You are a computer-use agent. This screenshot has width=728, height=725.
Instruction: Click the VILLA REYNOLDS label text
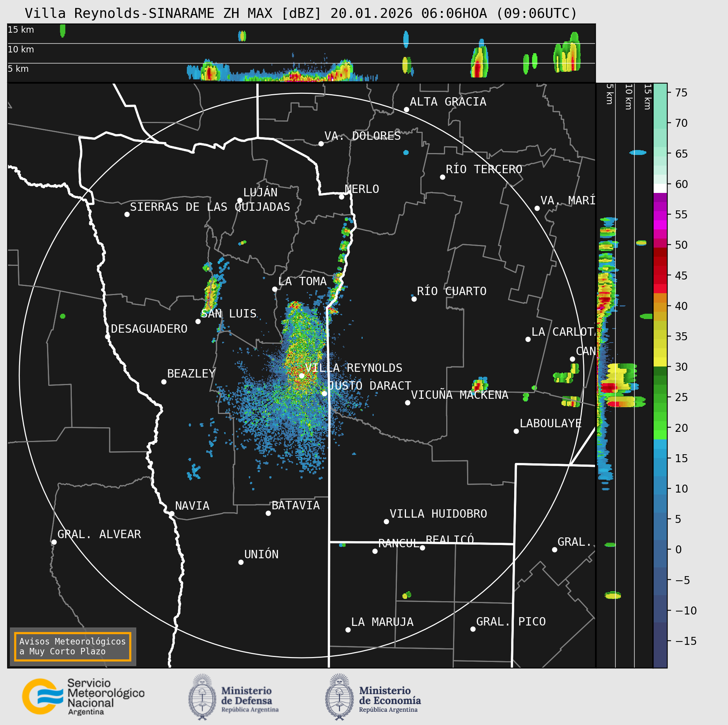[x=354, y=368]
